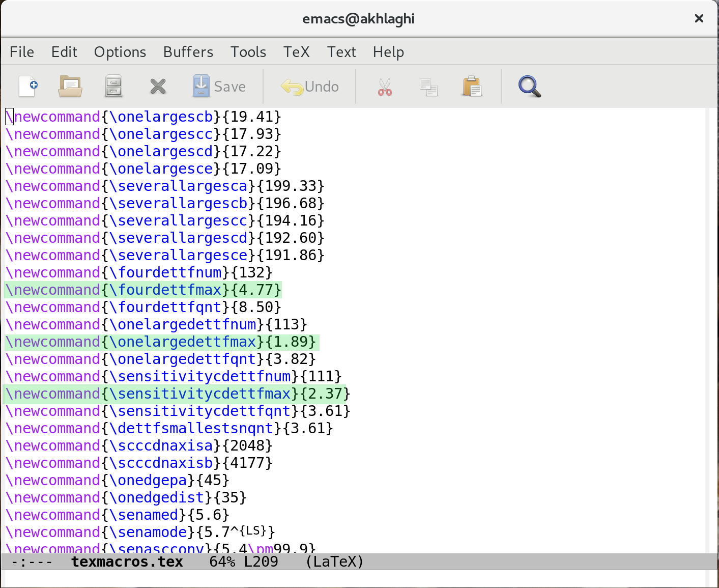Undo the last change
719x588 pixels.
310,87
